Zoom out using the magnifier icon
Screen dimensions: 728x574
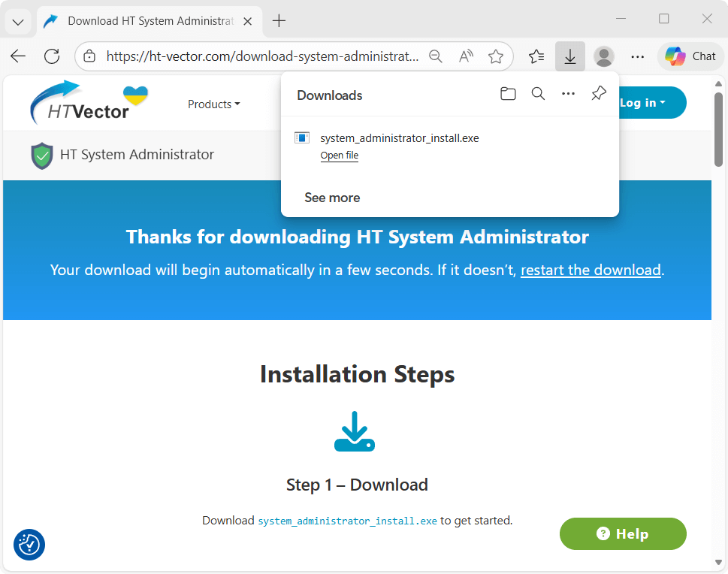[x=436, y=56]
